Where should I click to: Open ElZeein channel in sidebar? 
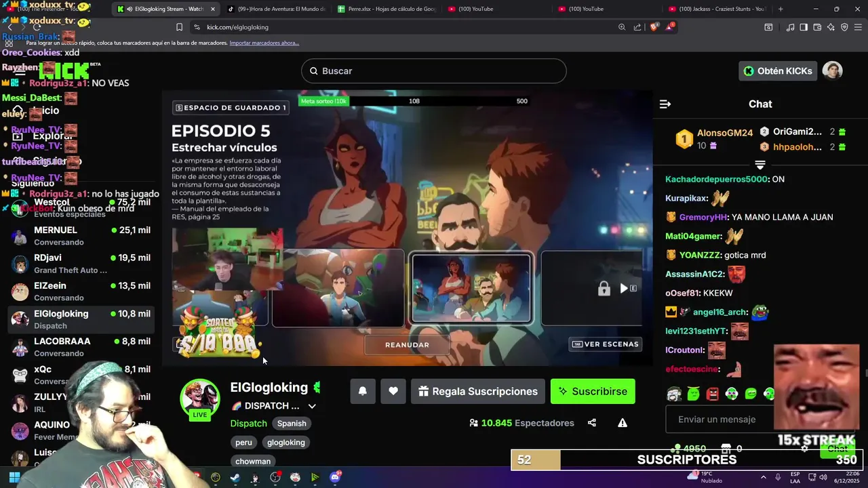coord(81,291)
